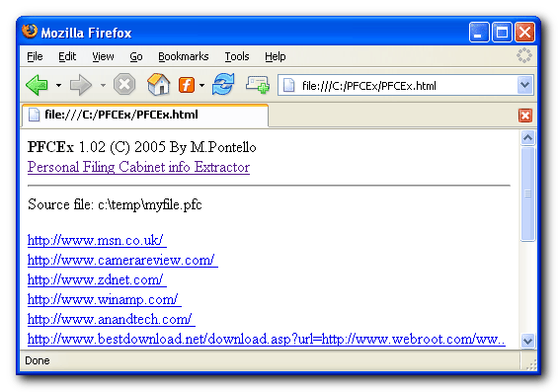Click the green Back arrow button
This screenshot has width=558, height=392.
click(x=37, y=85)
